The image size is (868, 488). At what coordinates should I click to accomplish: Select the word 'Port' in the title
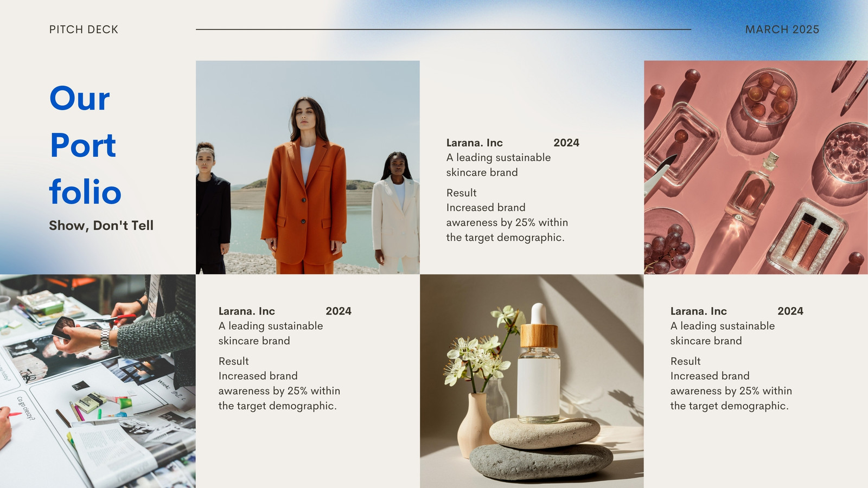(83, 145)
